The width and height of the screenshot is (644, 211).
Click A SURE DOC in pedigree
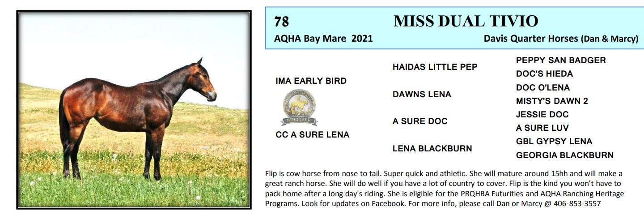tap(419, 121)
